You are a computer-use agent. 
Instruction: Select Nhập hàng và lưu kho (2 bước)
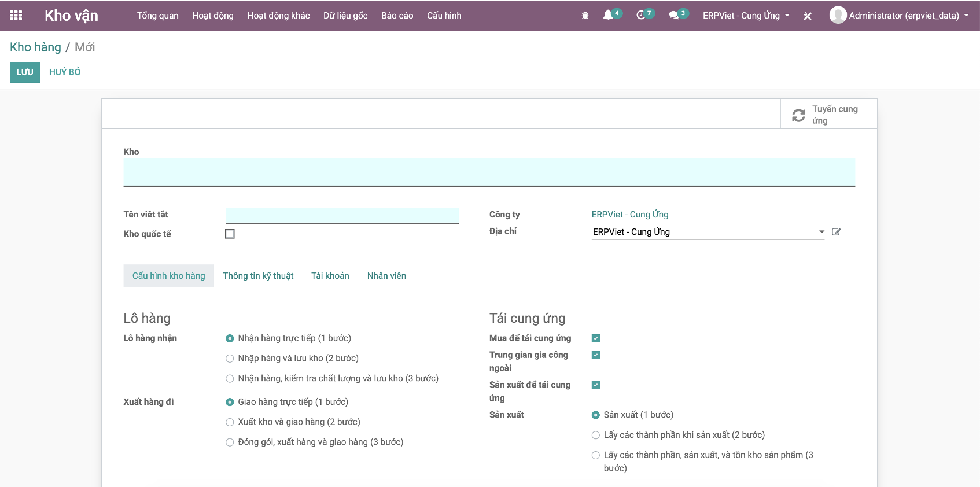click(x=230, y=359)
